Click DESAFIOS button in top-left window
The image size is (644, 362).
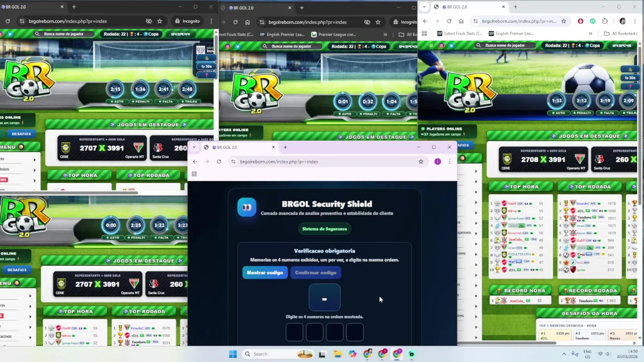point(21,134)
